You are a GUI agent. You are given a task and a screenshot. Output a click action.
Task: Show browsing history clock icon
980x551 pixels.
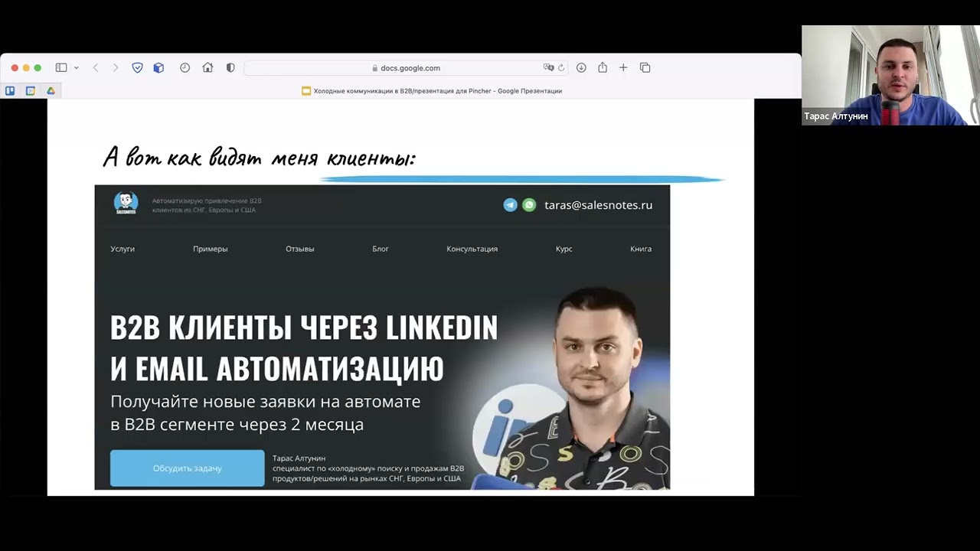(x=185, y=68)
